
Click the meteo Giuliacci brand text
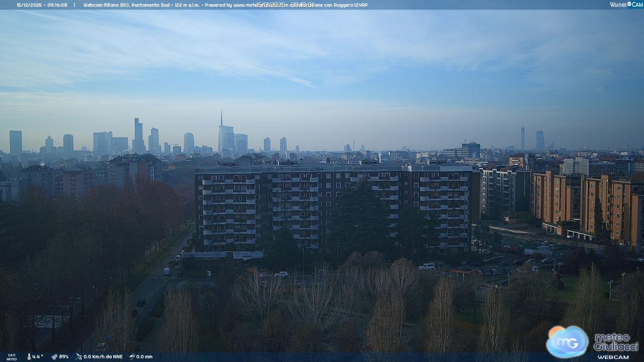[x=616, y=342]
